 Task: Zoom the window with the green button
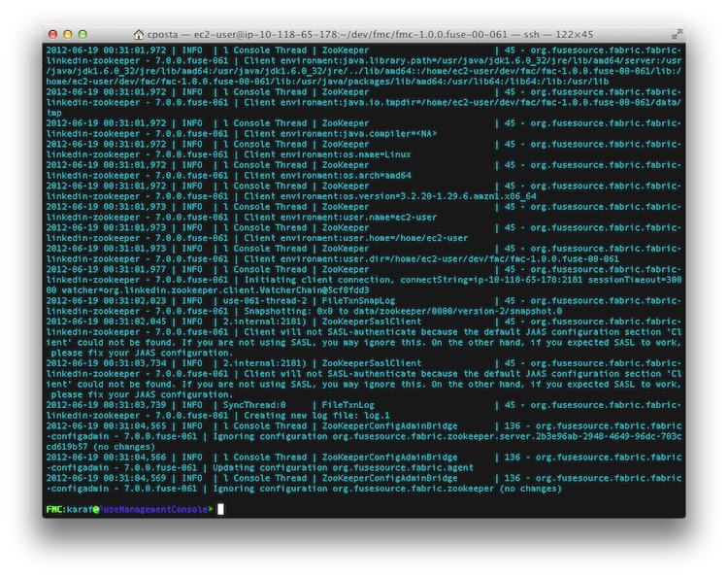83,34
